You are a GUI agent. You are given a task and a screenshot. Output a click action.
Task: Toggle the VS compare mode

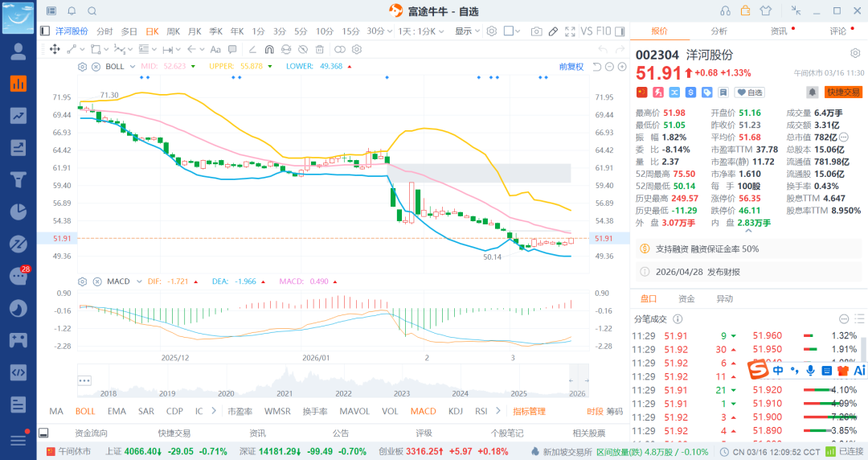587,31
